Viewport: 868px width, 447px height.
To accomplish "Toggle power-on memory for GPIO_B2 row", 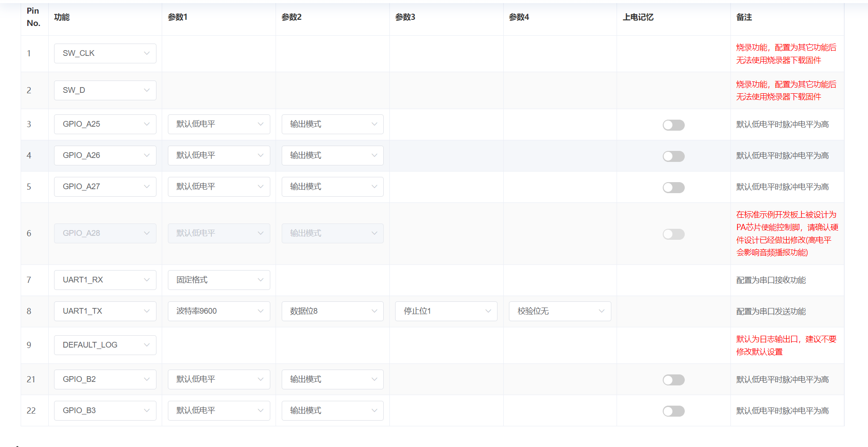I will 673,380.
